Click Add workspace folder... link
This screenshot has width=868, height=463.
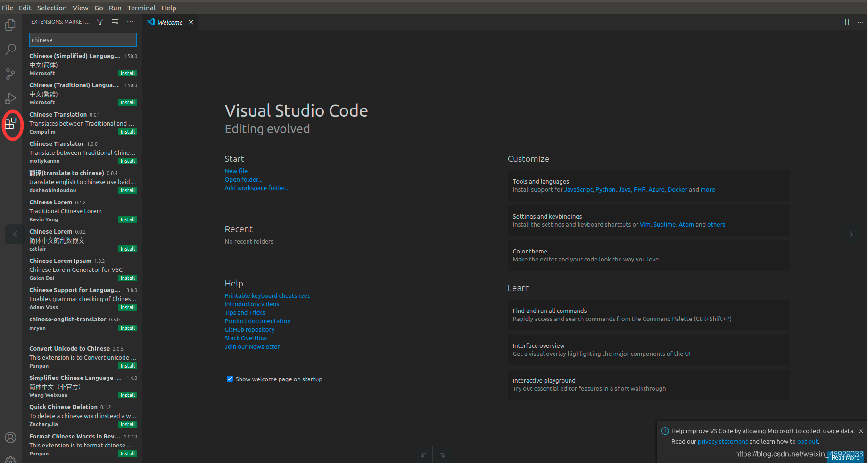click(x=257, y=188)
